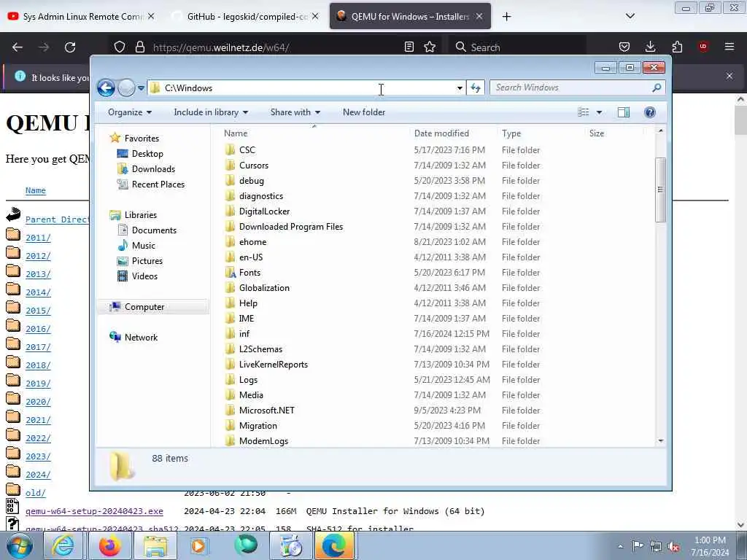Expand the address bar history dropdown
This screenshot has height=560, width=747.
[x=460, y=88]
